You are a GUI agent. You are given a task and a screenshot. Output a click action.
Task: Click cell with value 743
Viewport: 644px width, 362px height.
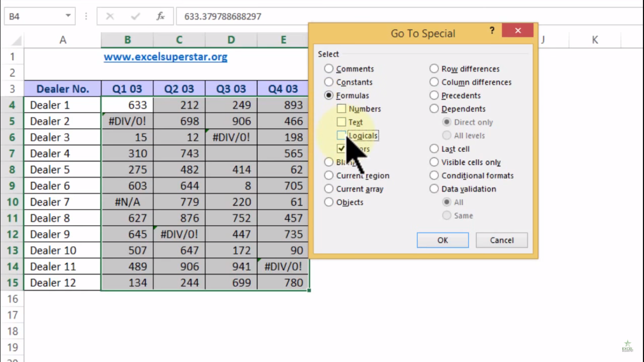pyautogui.click(x=179, y=153)
